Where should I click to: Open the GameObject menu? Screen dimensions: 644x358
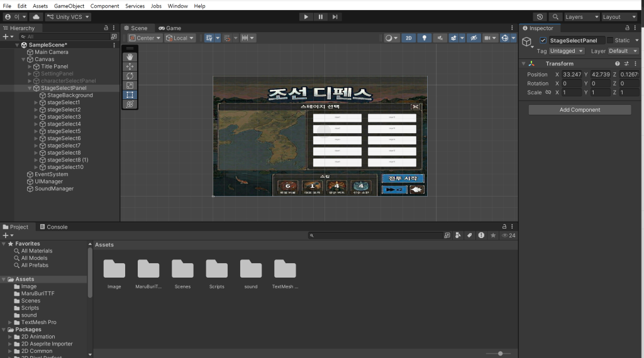click(x=69, y=6)
